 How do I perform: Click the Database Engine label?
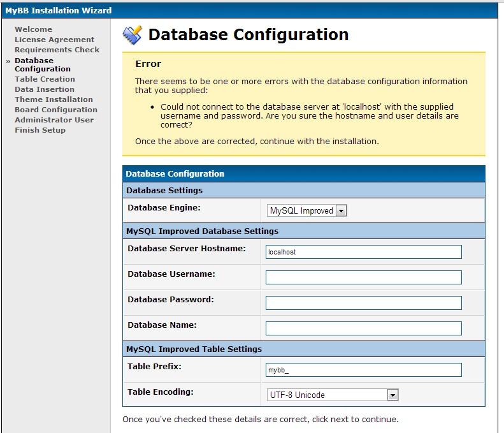click(164, 208)
